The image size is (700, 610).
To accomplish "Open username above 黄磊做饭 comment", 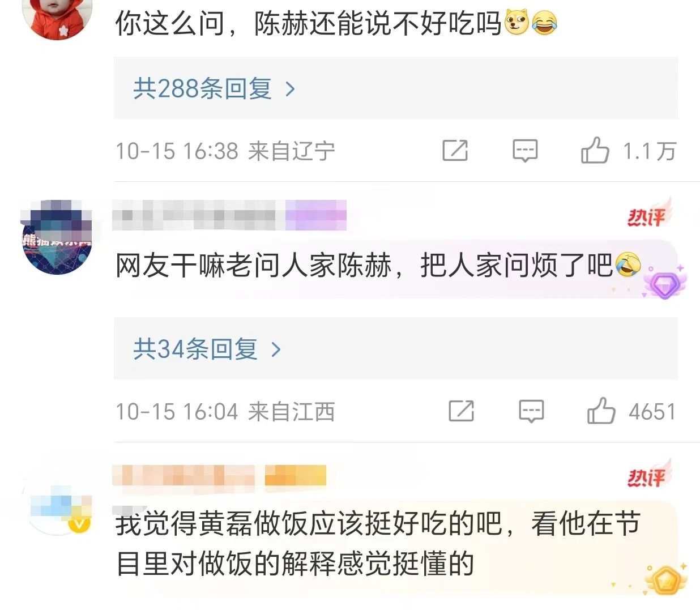I will (220, 476).
